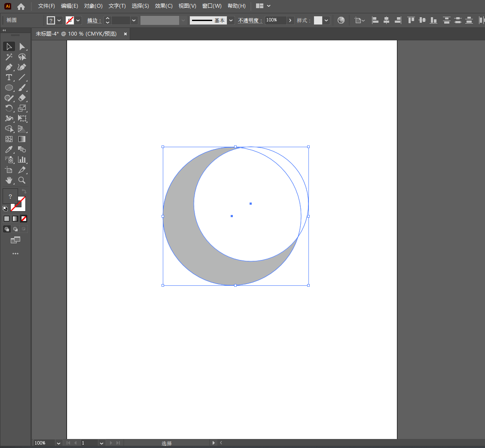Viewport: 485px width, 448px height.
Task: Choose the Ellipse shape tool
Action: click(x=9, y=88)
